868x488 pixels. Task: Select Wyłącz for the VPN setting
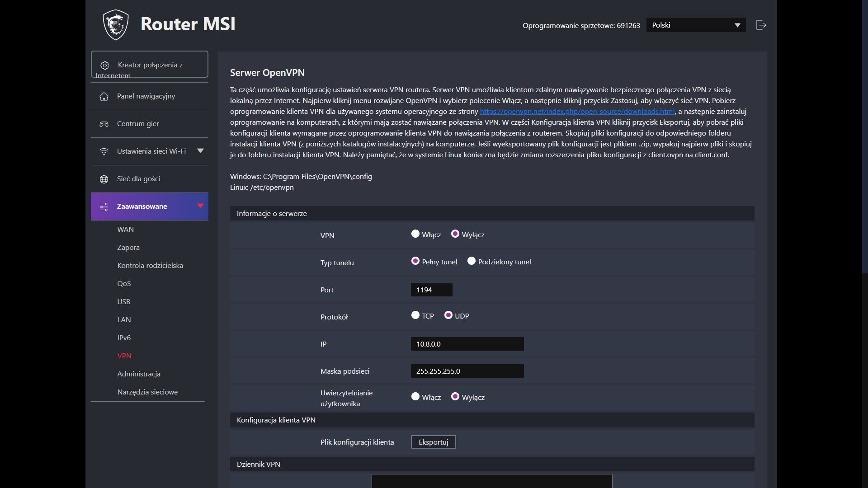pos(455,234)
